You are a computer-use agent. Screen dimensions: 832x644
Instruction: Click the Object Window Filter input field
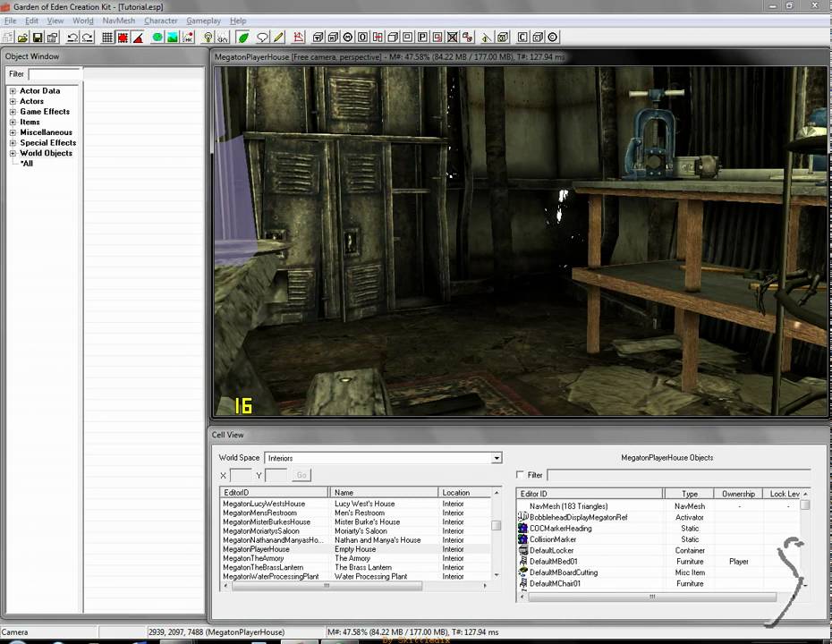pyautogui.click(x=55, y=74)
